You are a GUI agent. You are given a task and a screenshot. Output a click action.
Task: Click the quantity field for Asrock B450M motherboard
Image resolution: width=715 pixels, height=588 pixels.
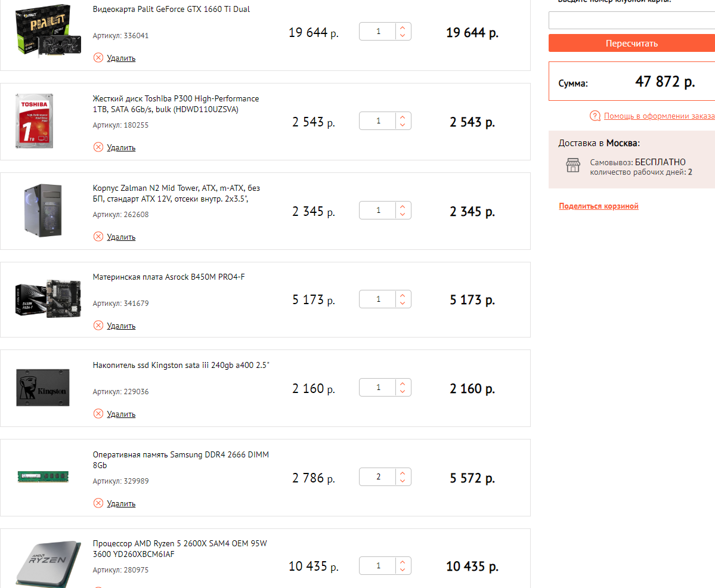pyautogui.click(x=378, y=299)
